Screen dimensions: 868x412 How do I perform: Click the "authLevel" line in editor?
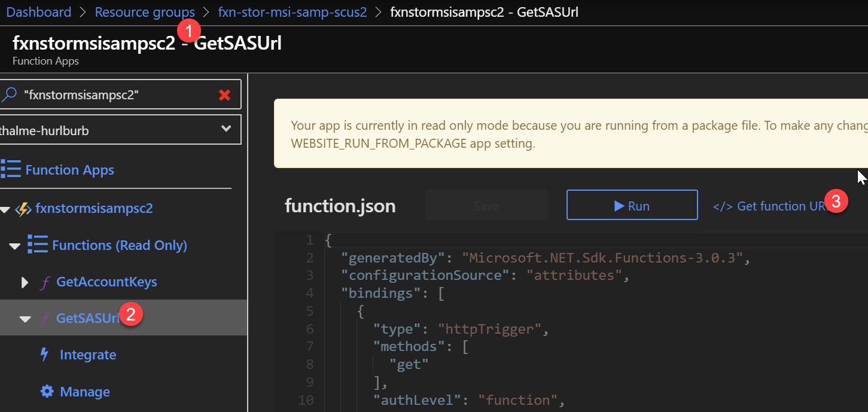[468, 399]
